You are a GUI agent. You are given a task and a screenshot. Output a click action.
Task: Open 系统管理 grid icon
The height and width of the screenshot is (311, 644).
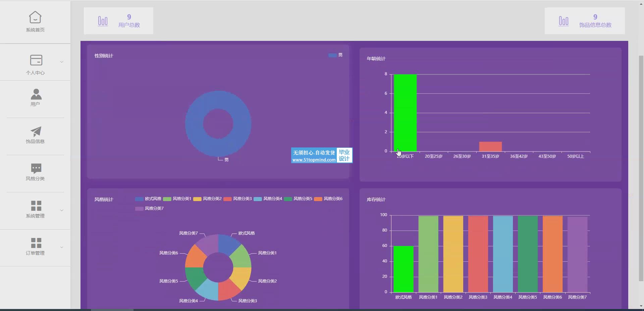(x=36, y=205)
